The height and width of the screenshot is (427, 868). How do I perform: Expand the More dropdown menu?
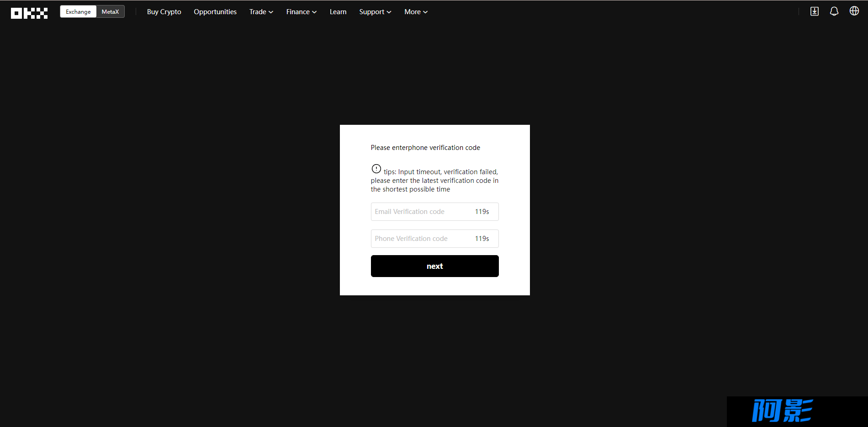(416, 12)
